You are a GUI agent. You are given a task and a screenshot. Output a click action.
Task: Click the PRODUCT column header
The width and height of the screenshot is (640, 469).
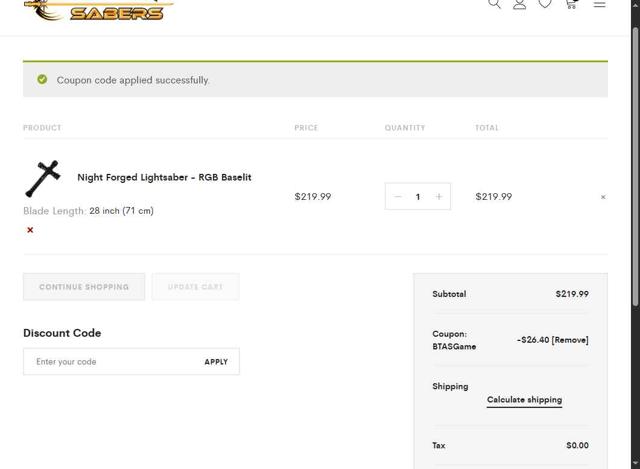(42, 128)
